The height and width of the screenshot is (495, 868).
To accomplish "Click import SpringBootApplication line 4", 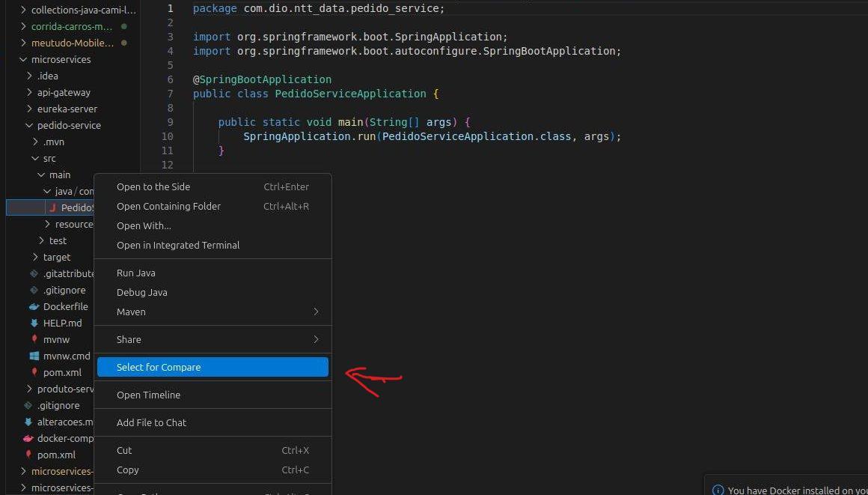I will [x=407, y=51].
